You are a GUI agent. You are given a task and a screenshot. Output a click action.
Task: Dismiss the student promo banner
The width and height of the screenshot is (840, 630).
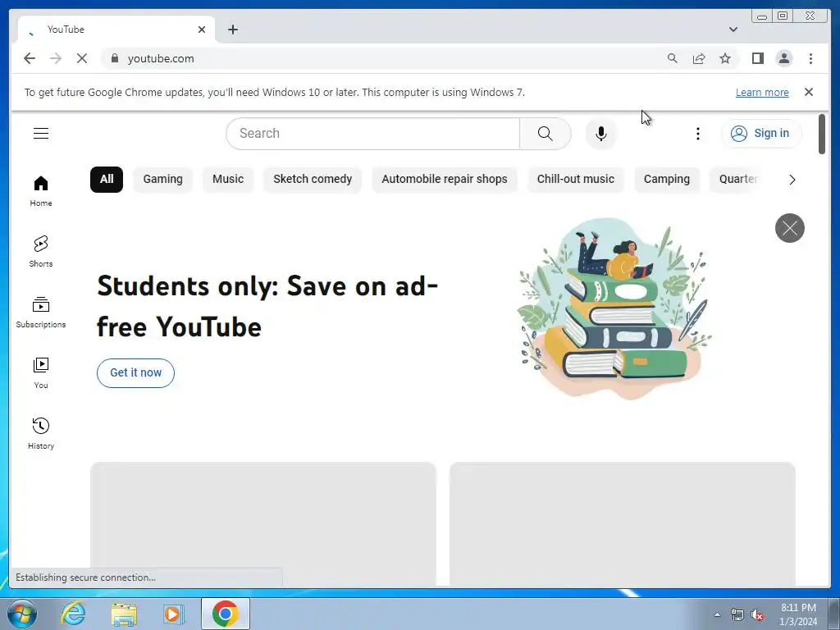tap(790, 228)
